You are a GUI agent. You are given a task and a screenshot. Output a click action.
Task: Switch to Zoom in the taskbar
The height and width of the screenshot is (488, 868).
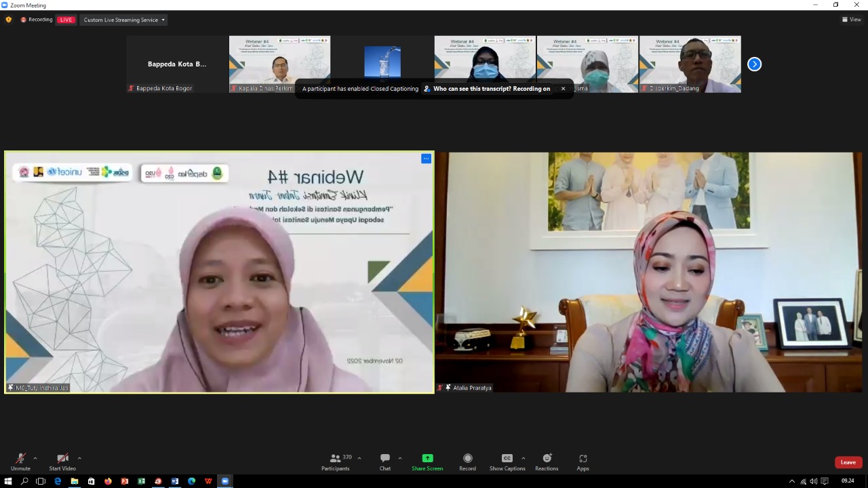[x=225, y=481]
